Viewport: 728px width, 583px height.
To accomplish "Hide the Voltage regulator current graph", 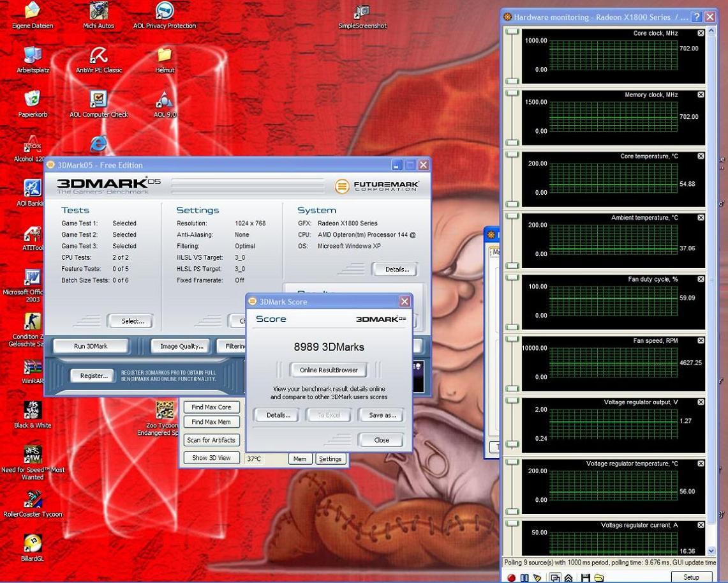I will (x=701, y=525).
